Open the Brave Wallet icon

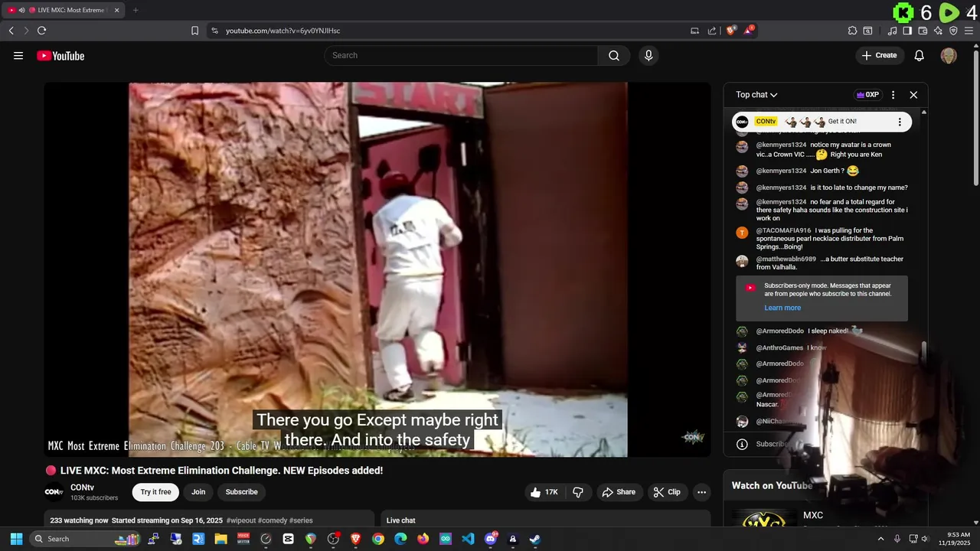[923, 31]
